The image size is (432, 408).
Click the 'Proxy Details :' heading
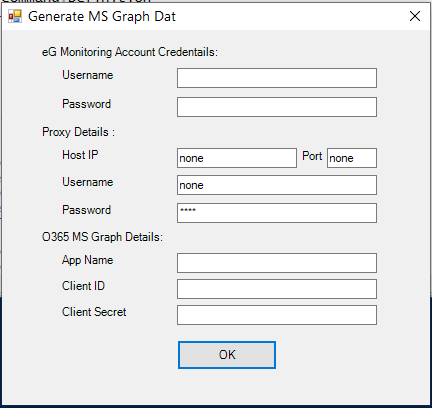coord(78,132)
